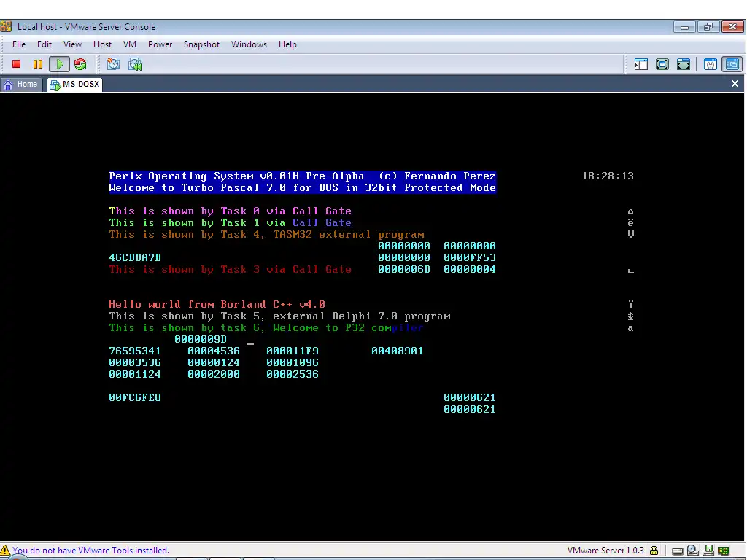Click the 'Task 1 via Call Gate' line

(230, 222)
